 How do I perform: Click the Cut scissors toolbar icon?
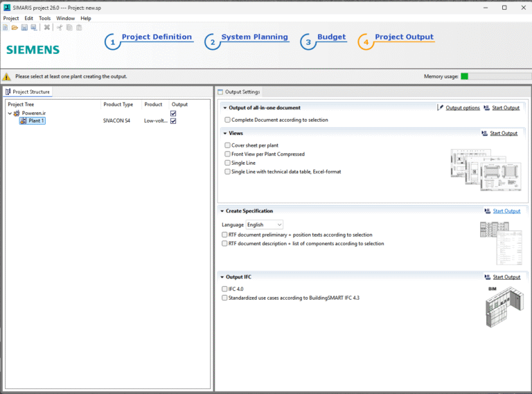coord(60,28)
